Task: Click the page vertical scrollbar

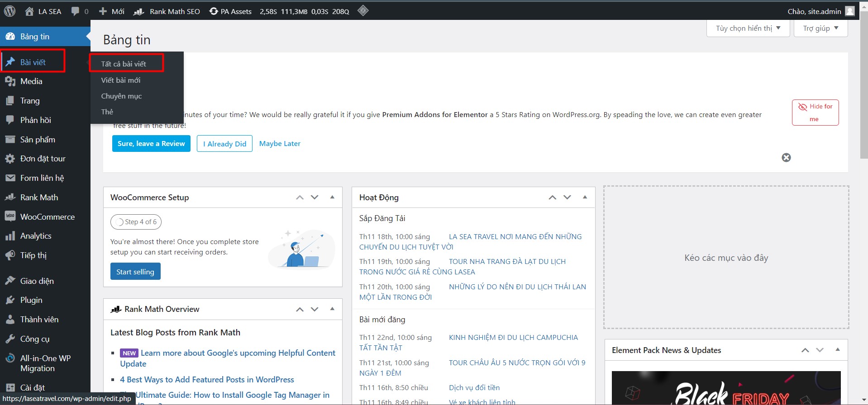Action: click(x=863, y=90)
